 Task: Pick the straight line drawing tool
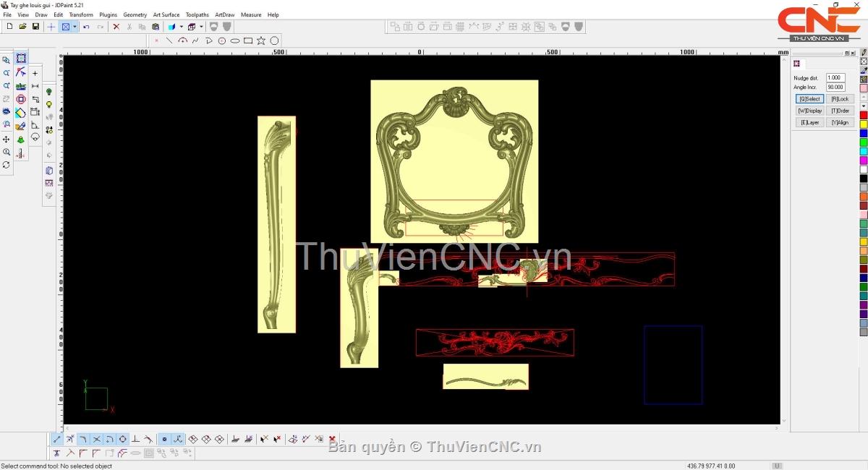coord(169,40)
